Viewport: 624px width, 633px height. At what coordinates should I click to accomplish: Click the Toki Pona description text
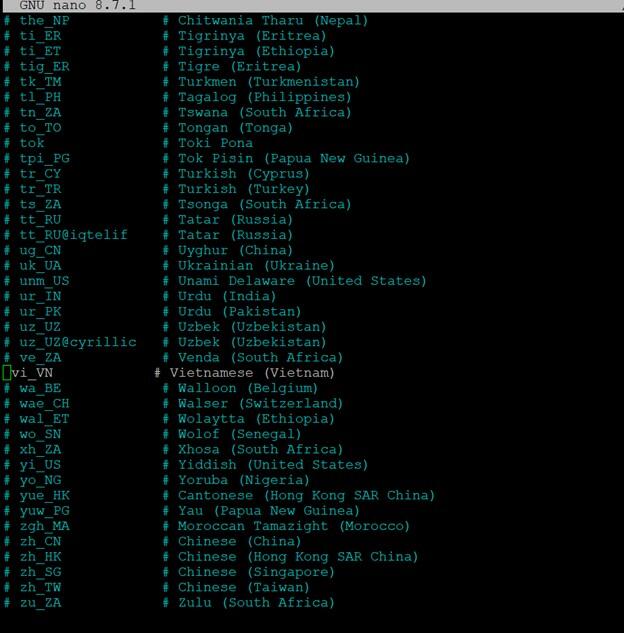[x=215, y=143]
